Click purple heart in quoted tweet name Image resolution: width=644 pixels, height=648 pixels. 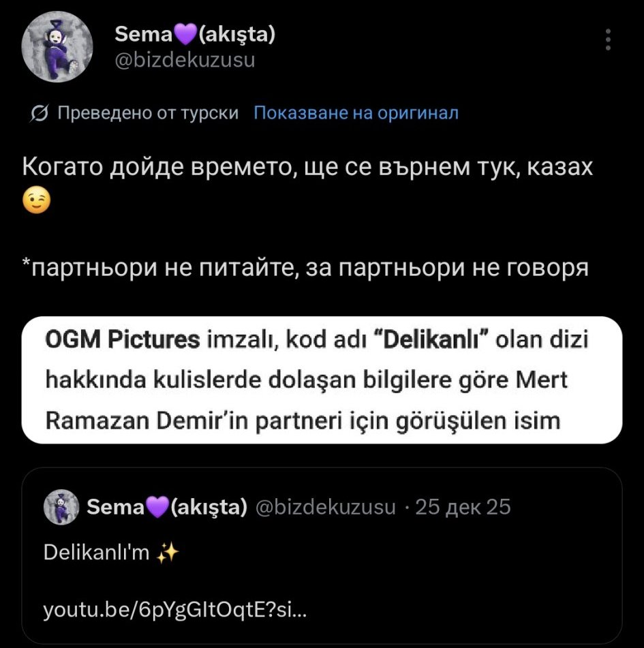click(x=157, y=508)
